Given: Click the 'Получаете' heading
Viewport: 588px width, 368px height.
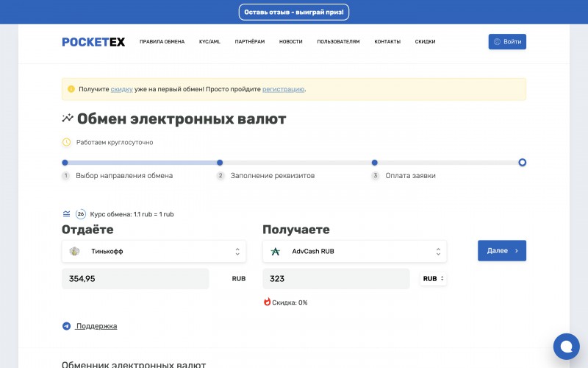Looking at the screenshot, I should click(296, 230).
